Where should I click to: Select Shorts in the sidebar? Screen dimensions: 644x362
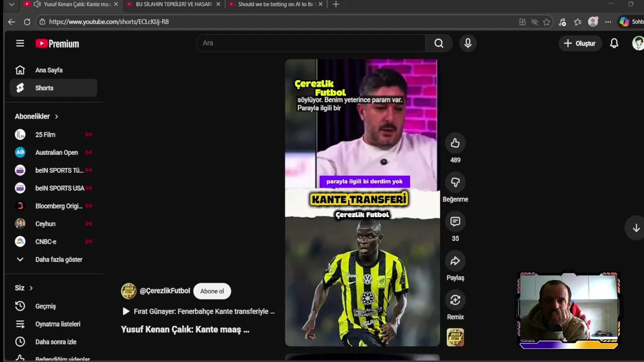(x=53, y=88)
